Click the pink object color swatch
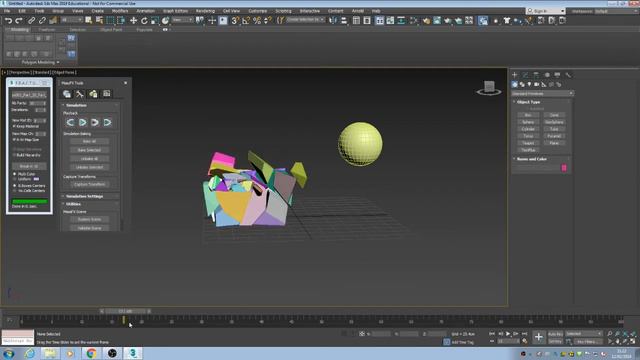This screenshot has height=360, width=640. point(564,168)
